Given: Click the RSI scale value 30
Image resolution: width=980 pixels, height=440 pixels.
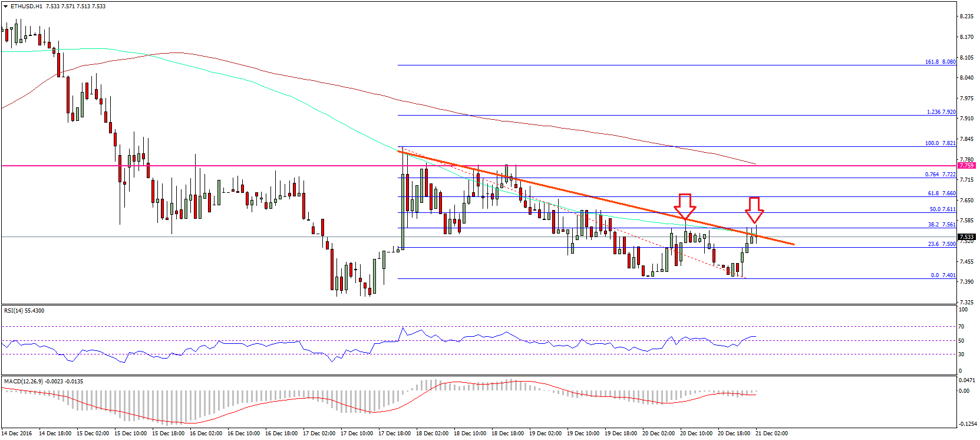Looking at the screenshot, I should point(962,354).
